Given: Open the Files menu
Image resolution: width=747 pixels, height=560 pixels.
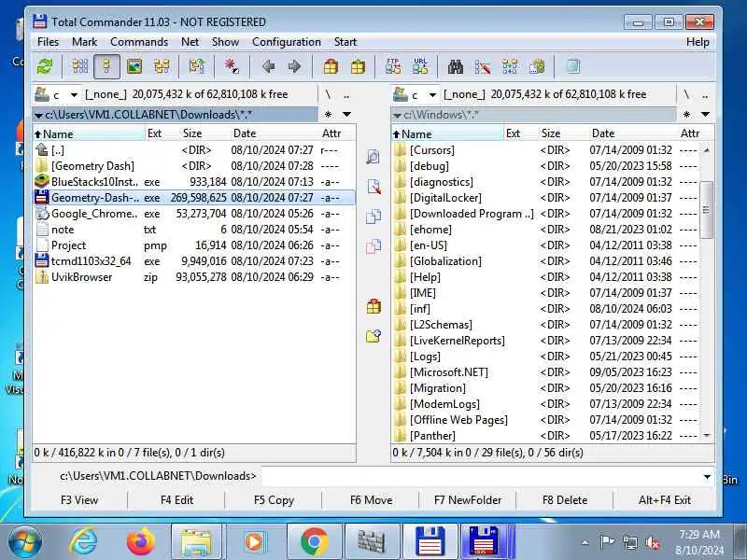Looking at the screenshot, I should click(x=49, y=42).
